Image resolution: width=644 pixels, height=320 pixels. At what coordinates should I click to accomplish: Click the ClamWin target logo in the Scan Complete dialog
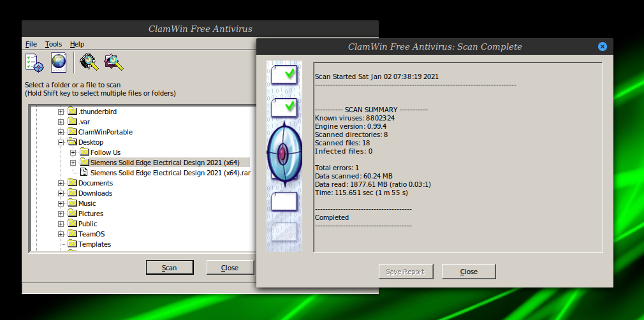[x=284, y=154]
